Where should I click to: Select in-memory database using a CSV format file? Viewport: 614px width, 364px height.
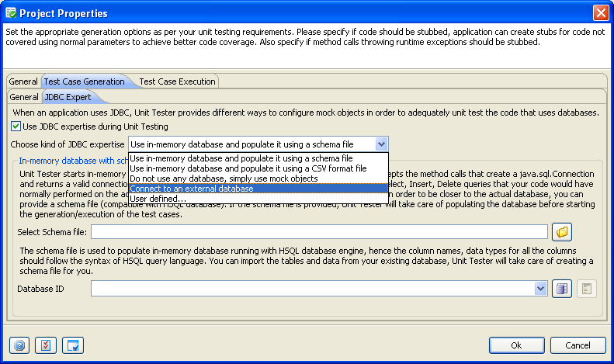[258, 168]
